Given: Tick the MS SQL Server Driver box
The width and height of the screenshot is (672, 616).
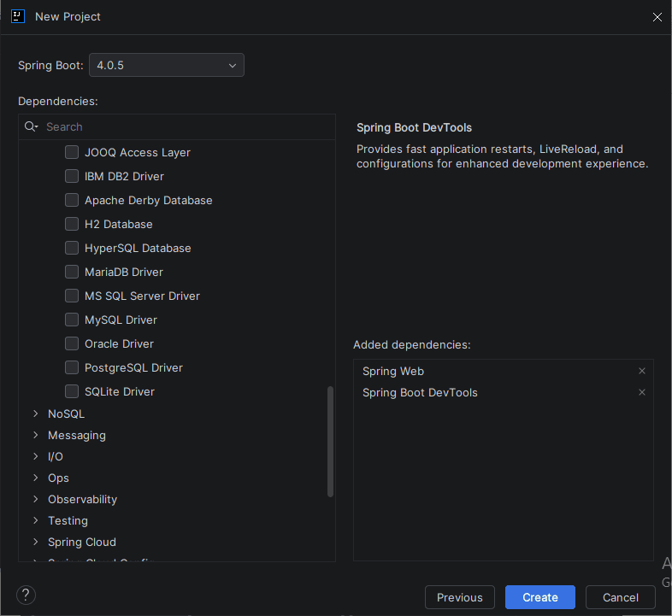Looking at the screenshot, I should click(72, 296).
